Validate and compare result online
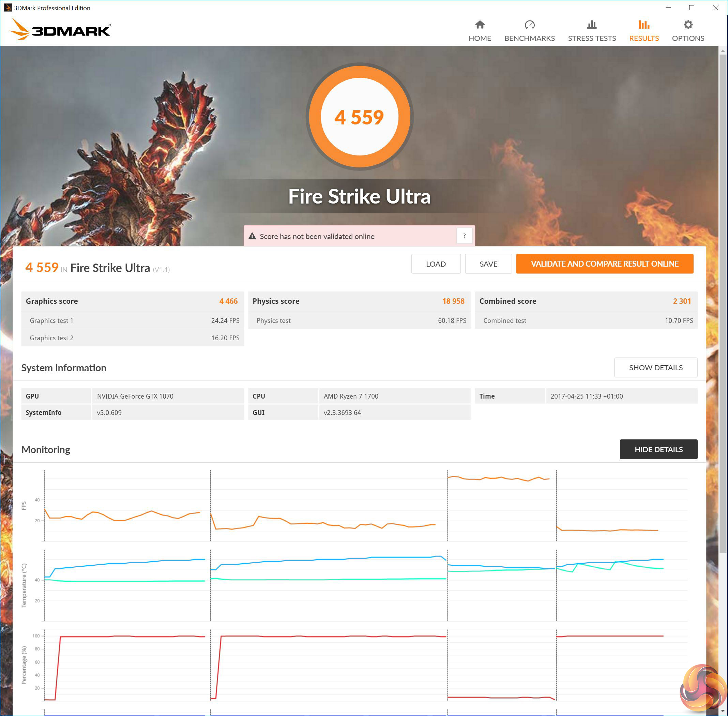Screen dimensions: 728x716 coord(604,264)
